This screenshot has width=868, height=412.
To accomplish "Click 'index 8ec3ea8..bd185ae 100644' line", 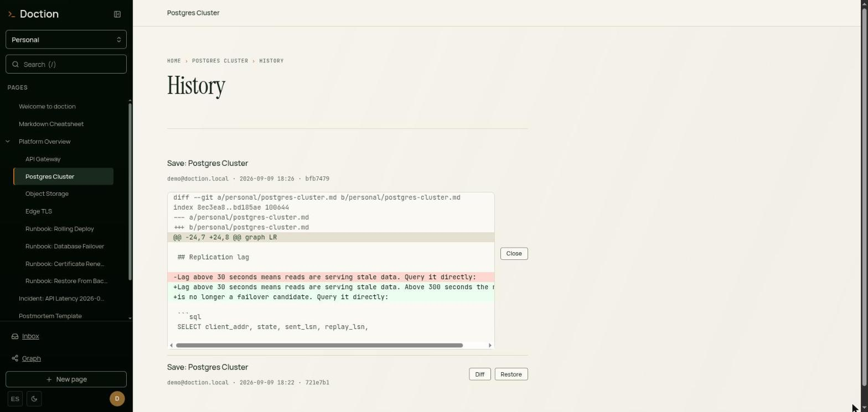I will pyautogui.click(x=331, y=207).
